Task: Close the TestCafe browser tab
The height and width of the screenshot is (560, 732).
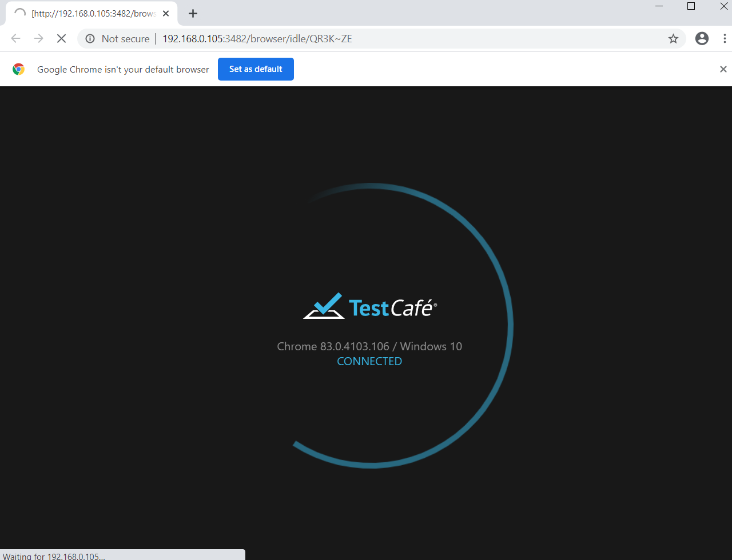Action: coord(166,13)
